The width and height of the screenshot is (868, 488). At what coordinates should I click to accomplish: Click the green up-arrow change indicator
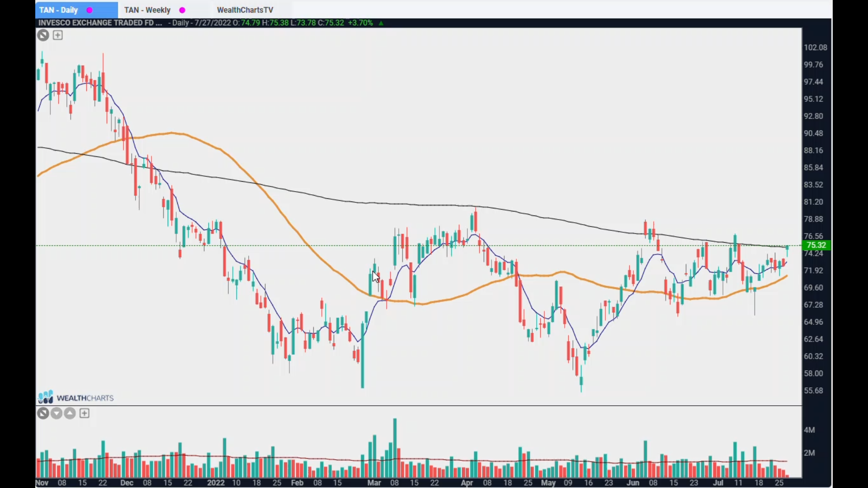381,23
